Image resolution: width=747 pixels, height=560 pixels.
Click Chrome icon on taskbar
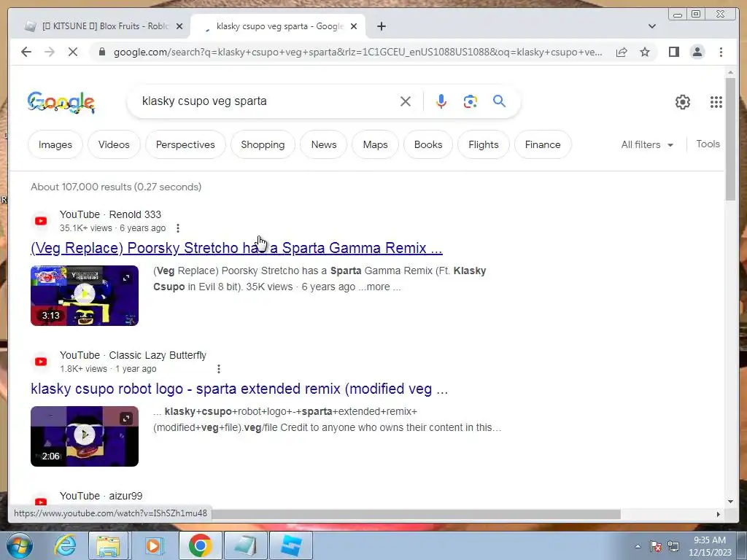coord(200,545)
